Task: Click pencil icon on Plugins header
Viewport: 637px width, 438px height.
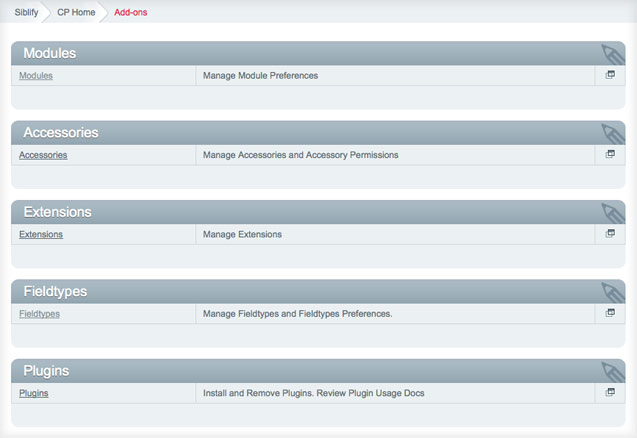Action: pos(613,373)
